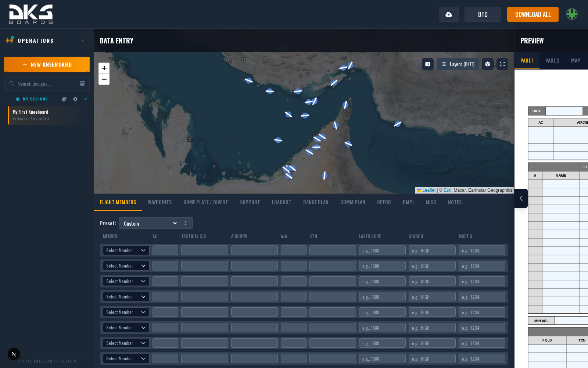Select the northernmost airbase marker on the map
588x368 pixels.
coord(350,65)
